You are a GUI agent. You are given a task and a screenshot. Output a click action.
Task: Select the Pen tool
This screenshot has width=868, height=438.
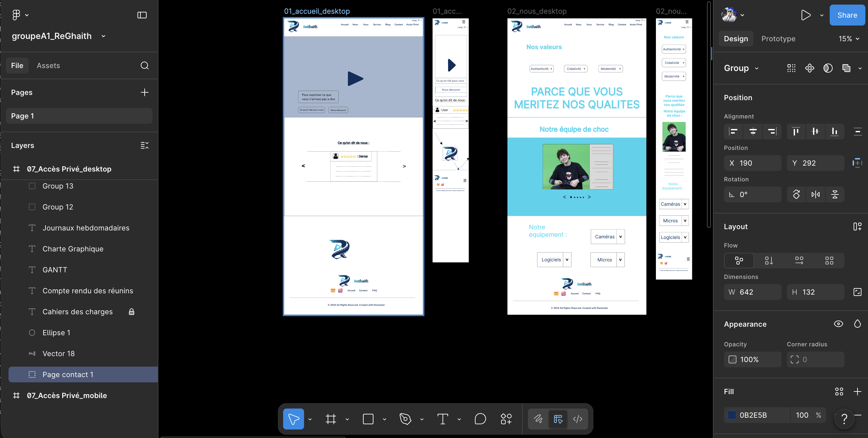[x=405, y=419]
